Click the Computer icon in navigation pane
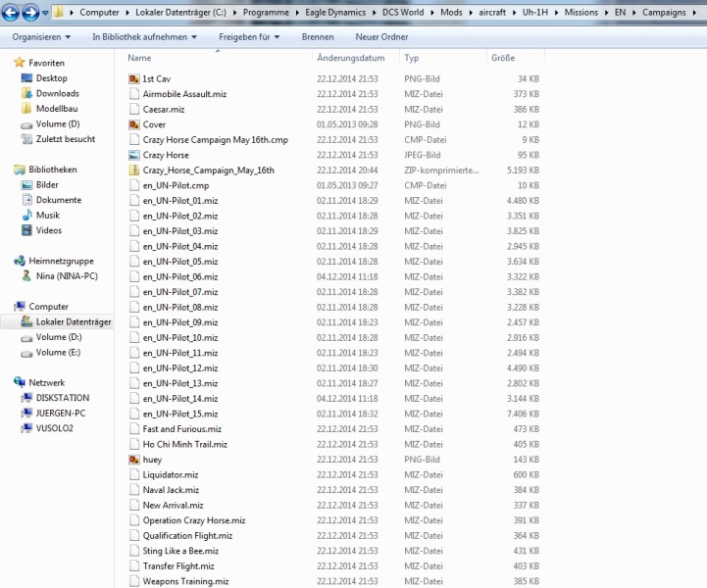Image resolution: width=707 pixels, height=588 pixels. pyautogui.click(x=20, y=307)
